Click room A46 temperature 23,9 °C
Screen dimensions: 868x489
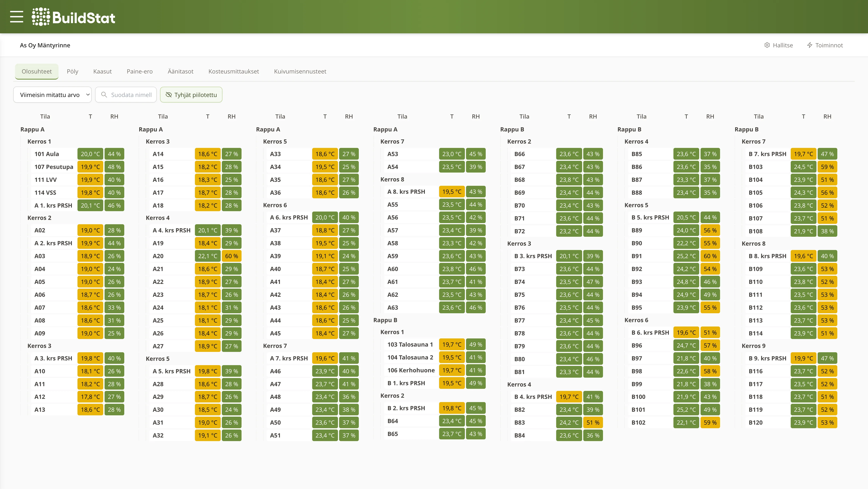click(325, 371)
